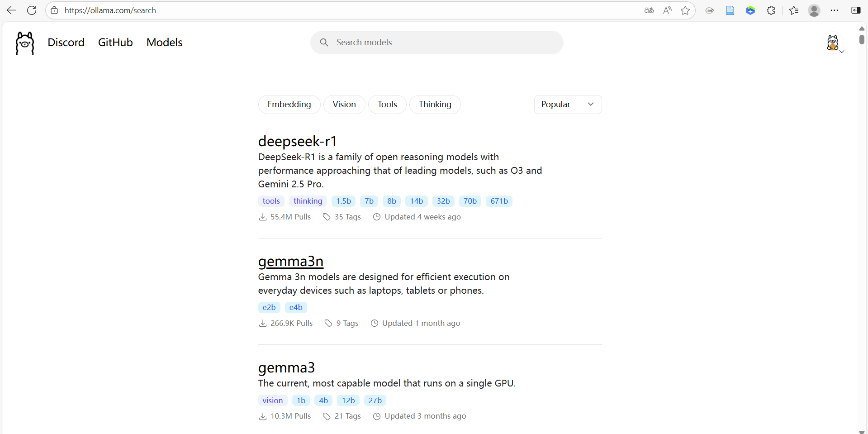This screenshot has width=868, height=434.
Task: Click scrollbar up arrow
Action: click(x=862, y=28)
